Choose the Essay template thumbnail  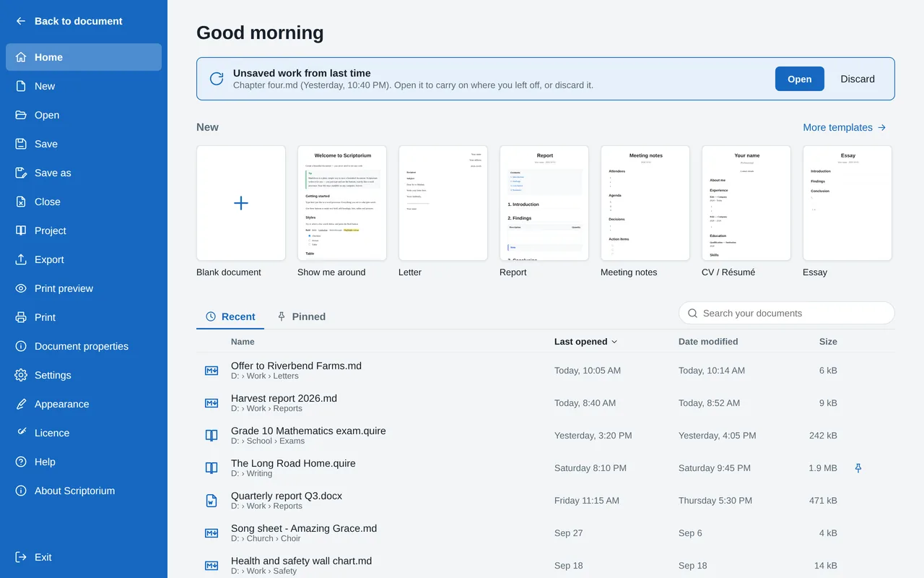(x=847, y=203)
